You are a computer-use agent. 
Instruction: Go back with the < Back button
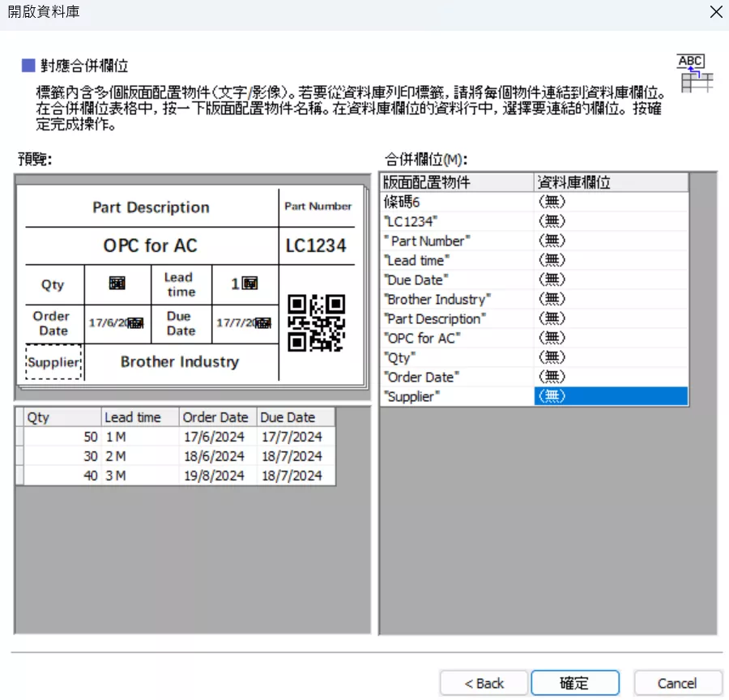[484, 683]
